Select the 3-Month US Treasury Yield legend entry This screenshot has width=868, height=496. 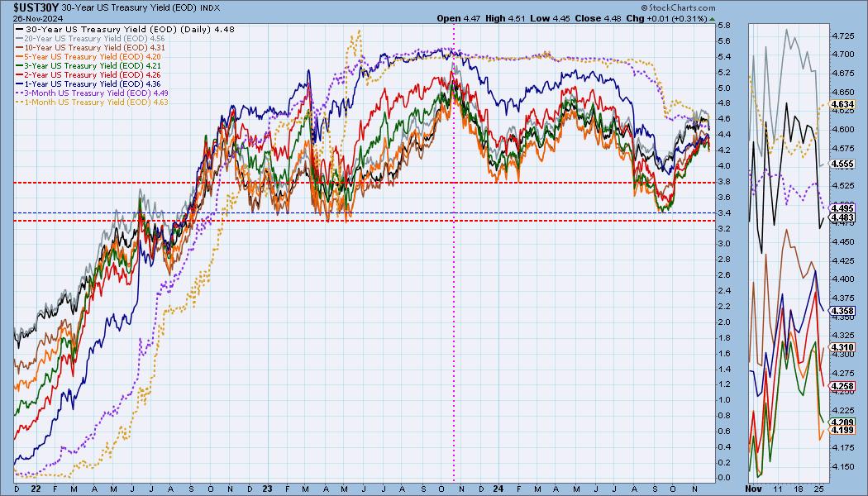click(x=93, y=93)
